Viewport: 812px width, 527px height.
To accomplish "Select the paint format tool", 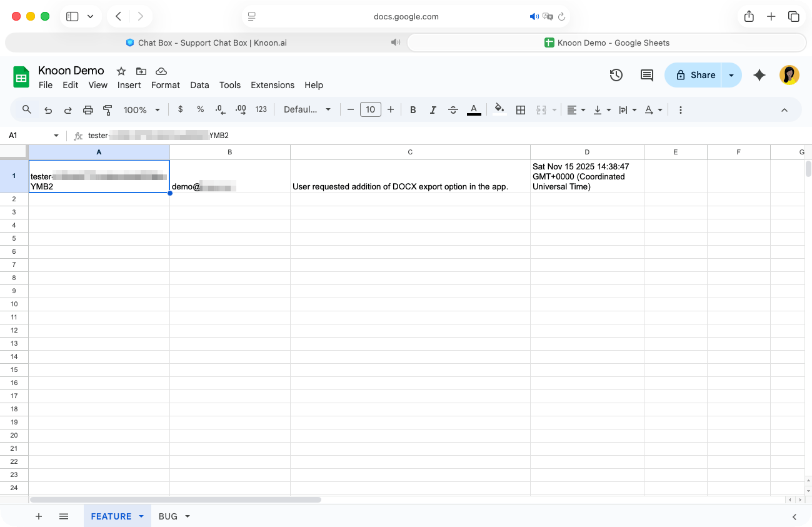I will (107, 109).
